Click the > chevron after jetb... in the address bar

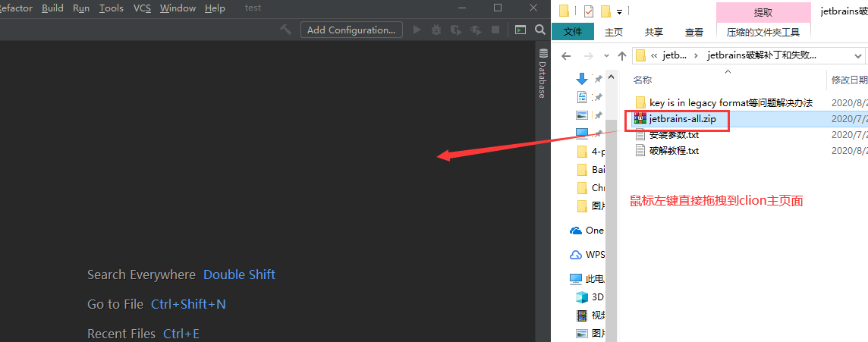(697, 55)
